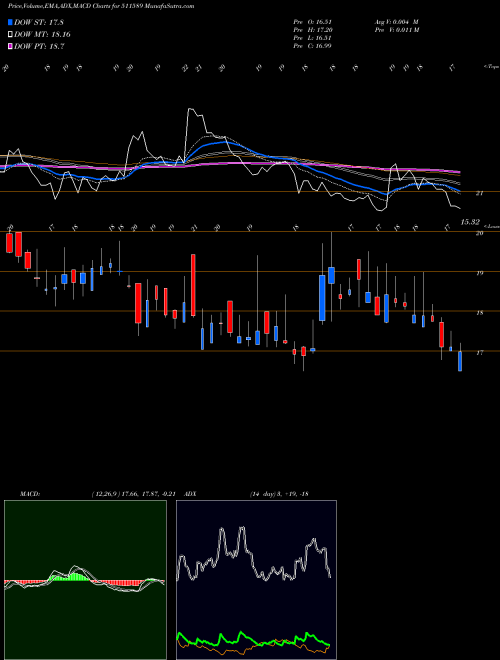The height and width of the screenshot is (660, 500).
Task: Click the 'MACD:' panel heading
Action: 30,494
